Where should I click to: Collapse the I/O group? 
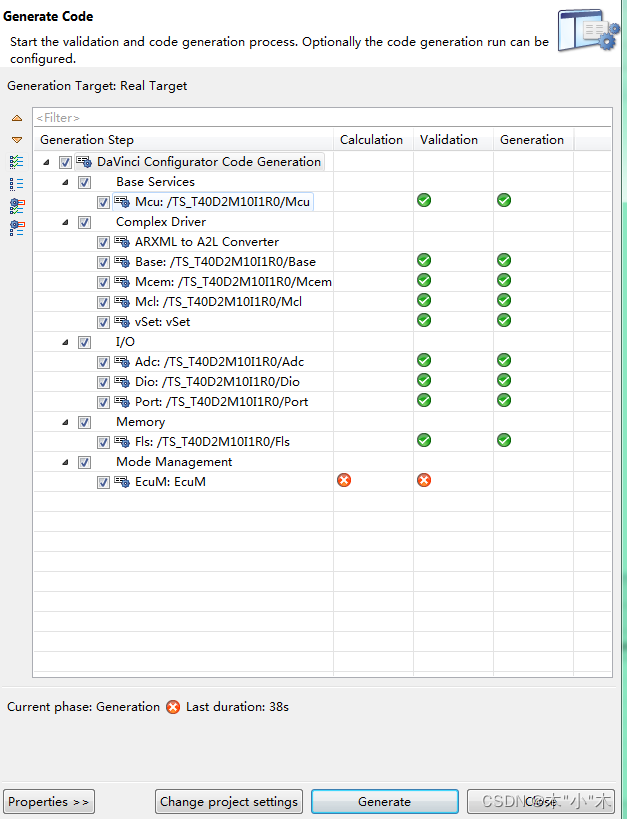click(x=65, y=342)
